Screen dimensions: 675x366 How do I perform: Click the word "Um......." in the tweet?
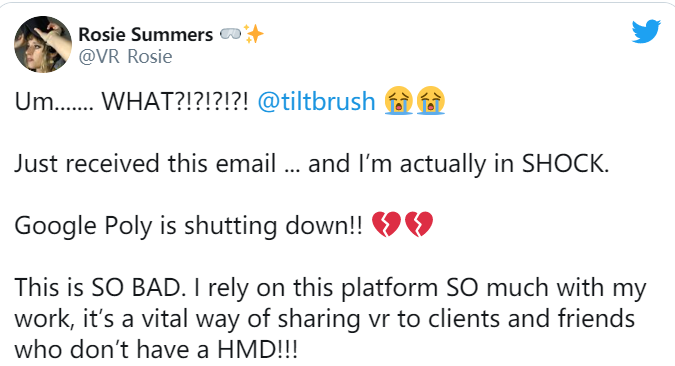[x=54, y=102]
